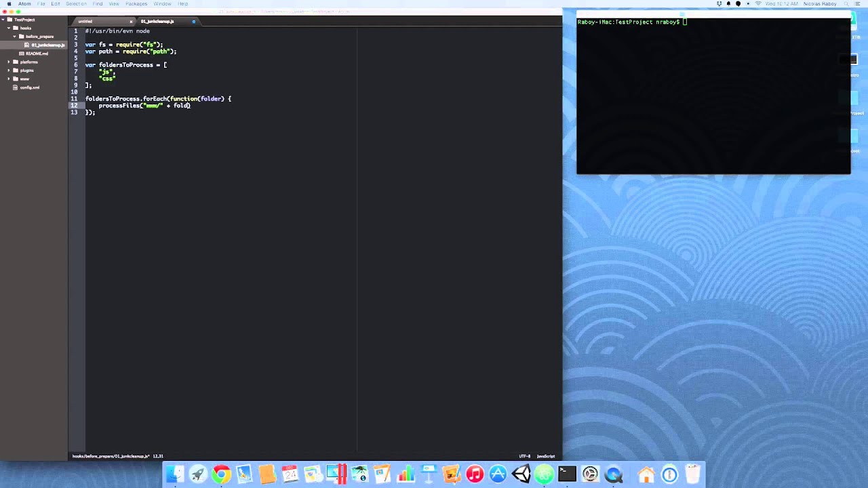This screenshot has width=868, height=488.
Task: Expand the platforms folder
Action: point(9,62)
